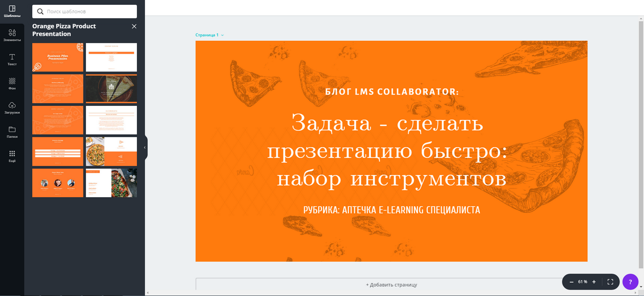644x296 pixels.
Task: Select the Задача - сделать презентацию title text
Action: tap(387, 150)
